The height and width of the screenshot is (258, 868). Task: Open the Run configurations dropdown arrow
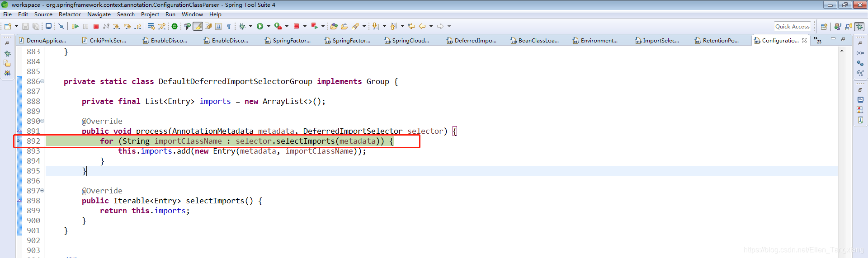coord(269,26)
